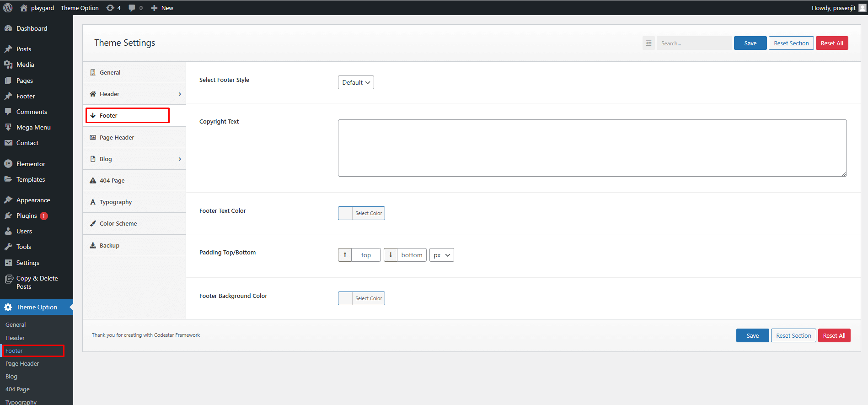Click the Pages icon in sidebar
The image size is (868, 405).
8,81
